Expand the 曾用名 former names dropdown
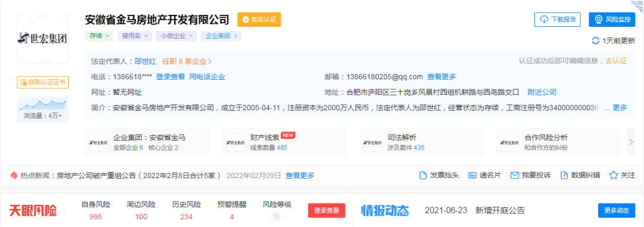 (135, 36)
